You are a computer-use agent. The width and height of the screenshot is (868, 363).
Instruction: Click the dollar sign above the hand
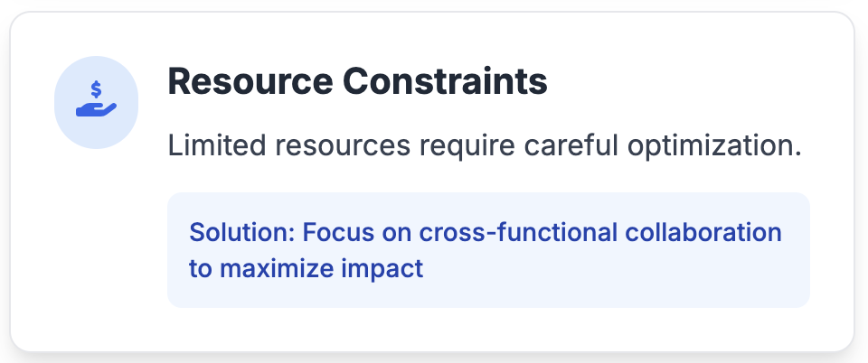pos(97,89)
